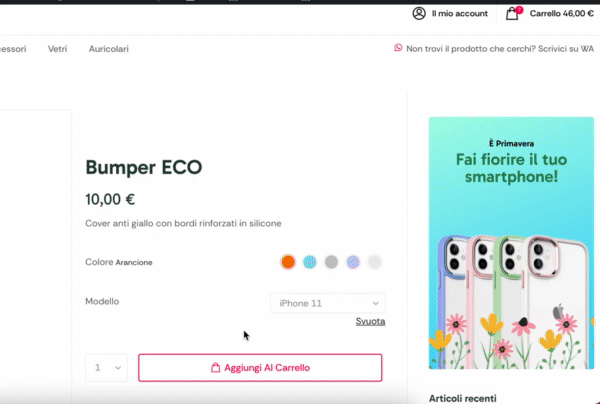Open the shopping cart bag icon

(512, 14)
